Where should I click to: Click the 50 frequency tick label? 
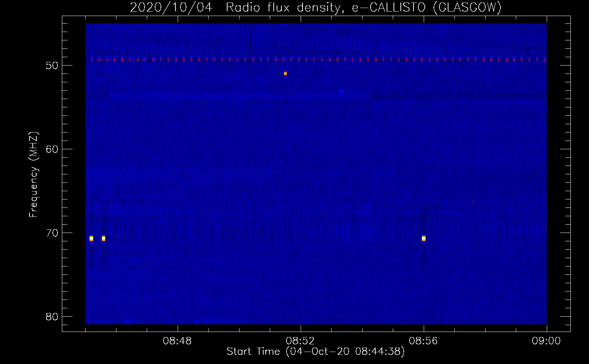click(52, 66)
